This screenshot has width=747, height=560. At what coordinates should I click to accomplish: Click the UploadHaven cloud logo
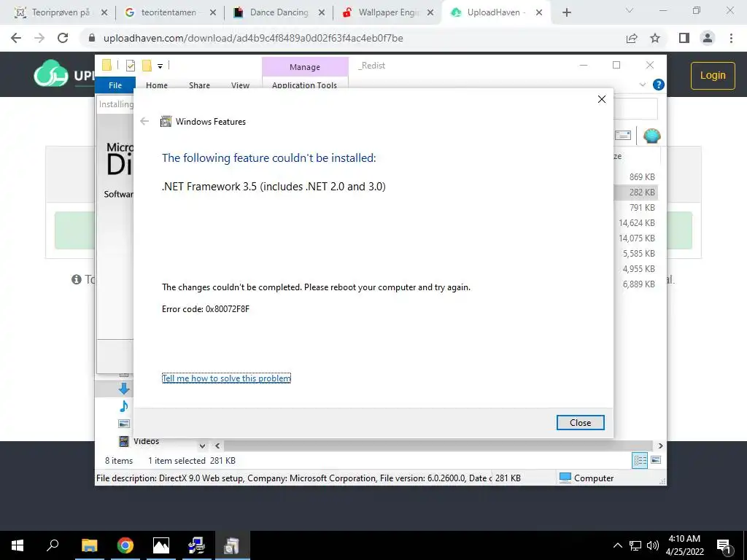click(x=50, y=74)
